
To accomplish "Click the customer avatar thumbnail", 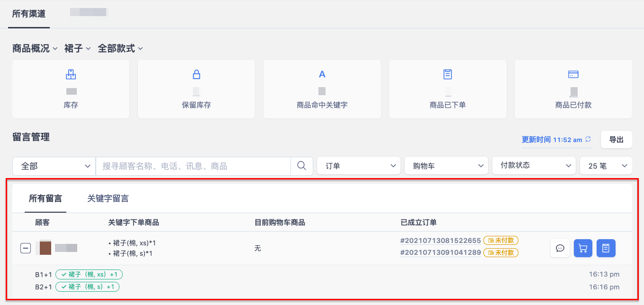I will coord(45,248).
